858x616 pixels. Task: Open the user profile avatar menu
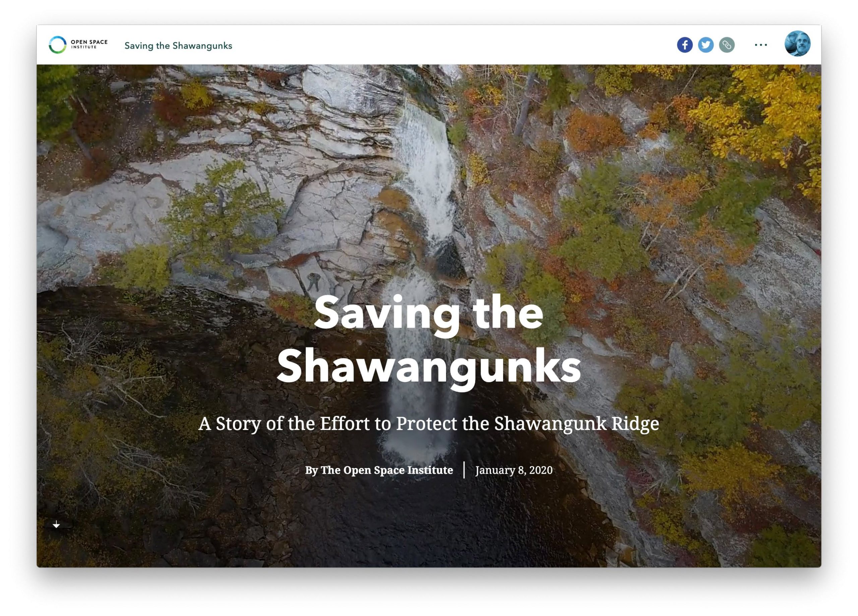click(x=797, y=44)
